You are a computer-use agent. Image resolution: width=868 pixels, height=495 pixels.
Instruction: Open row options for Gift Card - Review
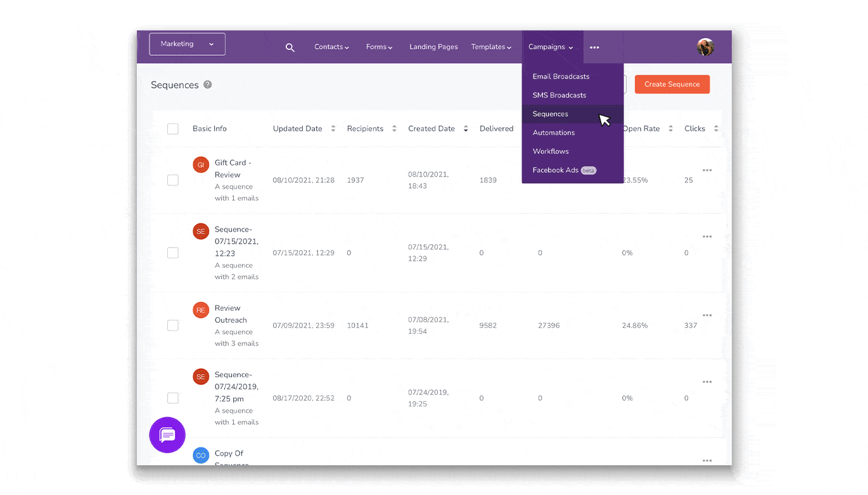[707, 170]
